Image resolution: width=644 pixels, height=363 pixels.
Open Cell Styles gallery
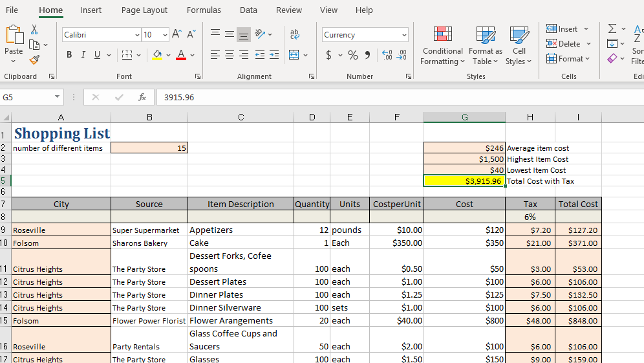[519, 45]
